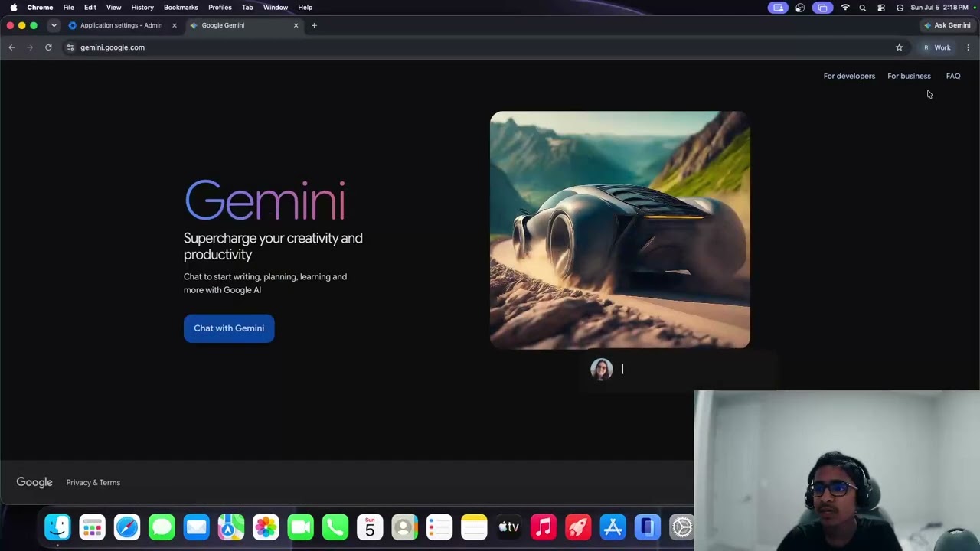
Task: Open the Window menu
Action: (x=276, y=8)
